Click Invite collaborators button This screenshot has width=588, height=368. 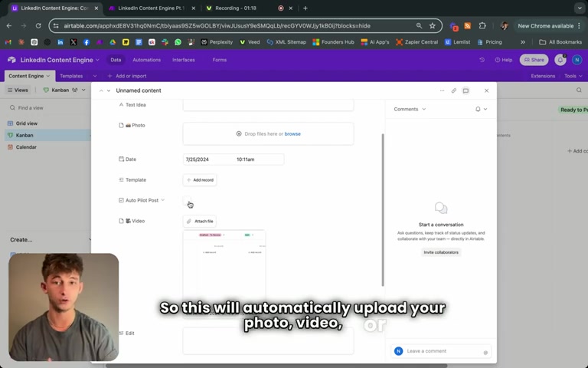441,252
